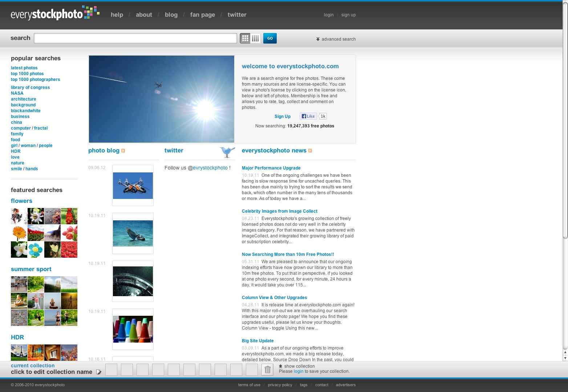Viewport: 568px width, 392px height.
Task: Select library of congress search
Action: (x=31, y=87)
